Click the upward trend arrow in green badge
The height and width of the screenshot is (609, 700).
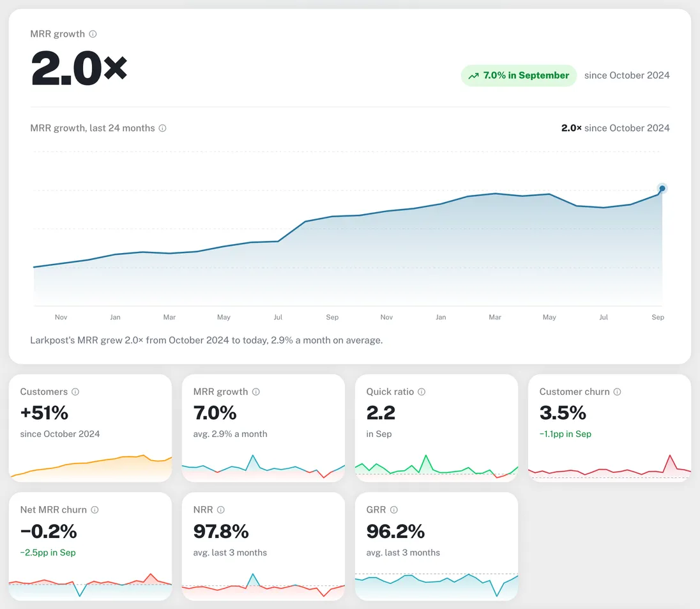[x=474, y=76]
